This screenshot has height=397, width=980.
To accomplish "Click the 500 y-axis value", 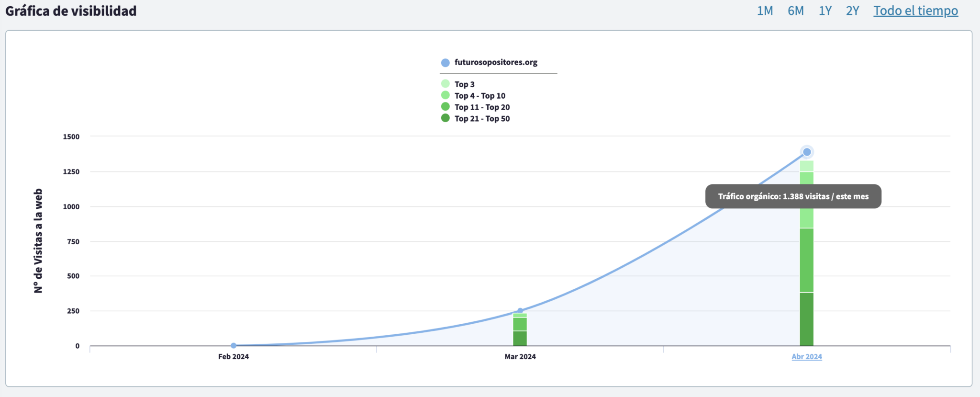I will pos(73,276).
